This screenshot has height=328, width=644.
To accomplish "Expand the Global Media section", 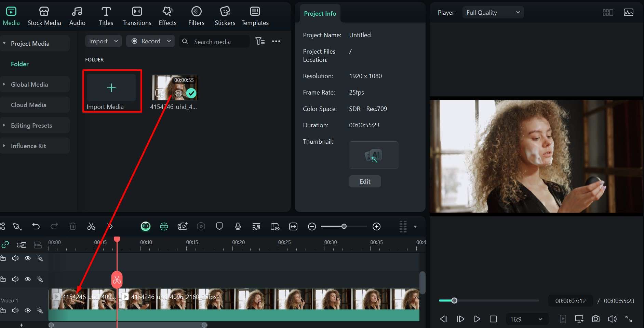I will click(x=4, y=84).
